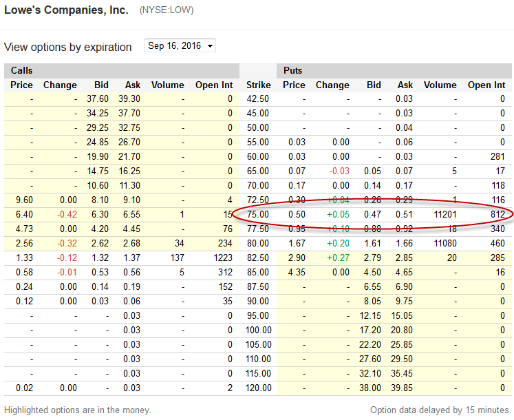Select strike price 100.00
The image size is (514, 420).
click(258, 330)
